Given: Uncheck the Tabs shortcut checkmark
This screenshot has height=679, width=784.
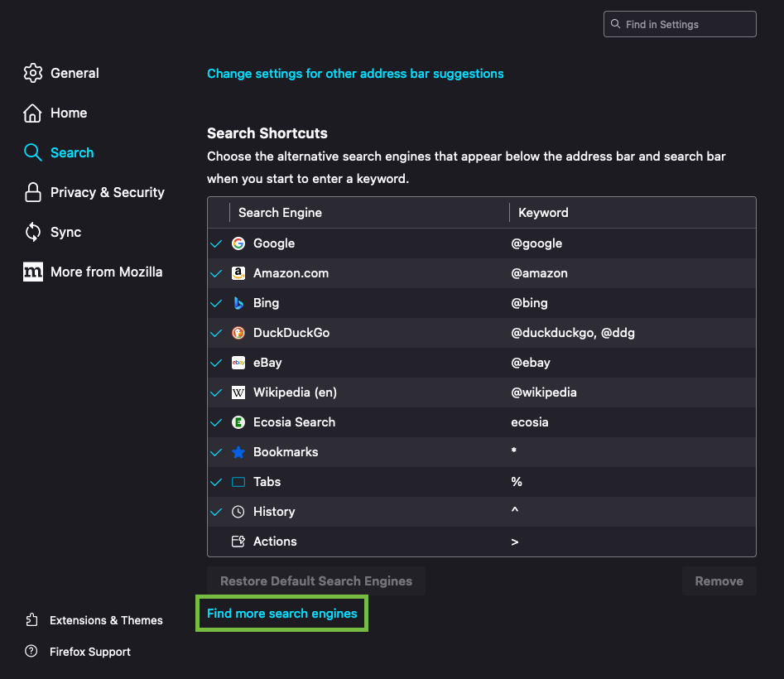Looking at the screenshot, I should coord(216,482).
